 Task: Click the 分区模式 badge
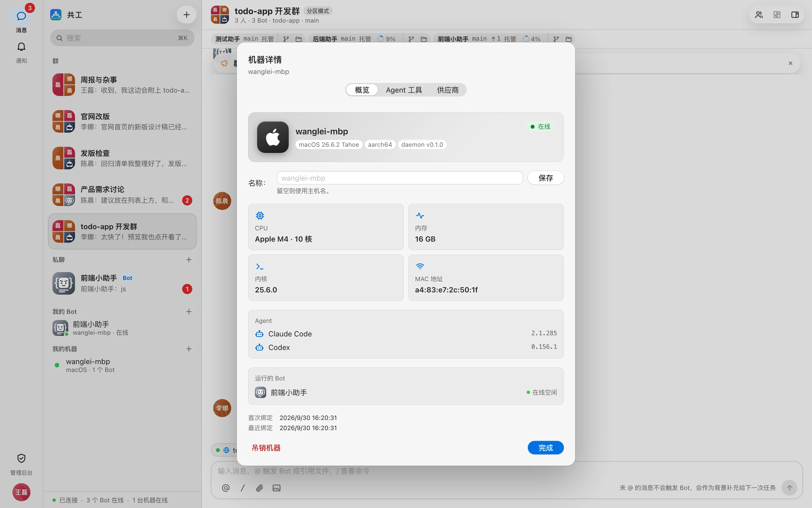(318, 11)
